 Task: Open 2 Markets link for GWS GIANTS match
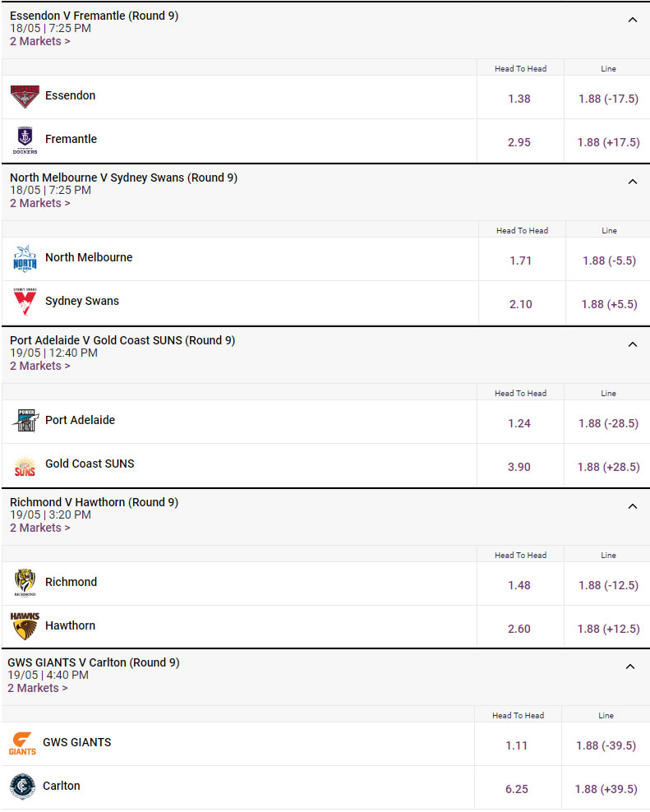37,688
